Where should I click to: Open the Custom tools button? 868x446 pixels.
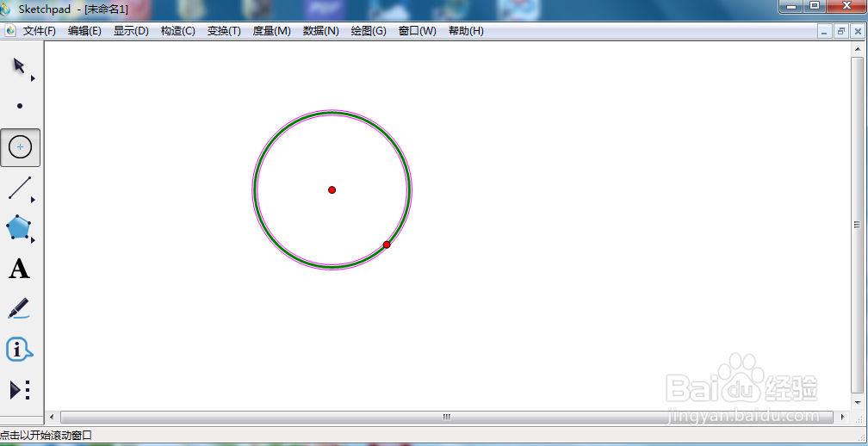click(20, 390)
